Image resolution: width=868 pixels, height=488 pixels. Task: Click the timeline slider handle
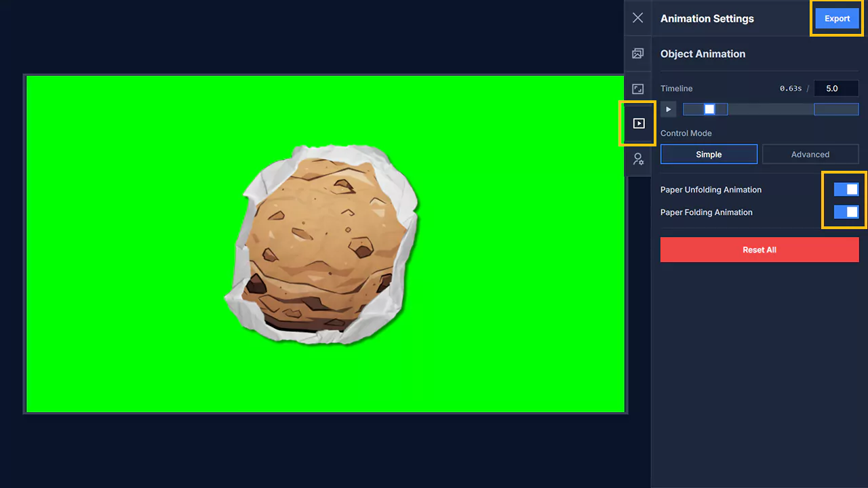709,109
